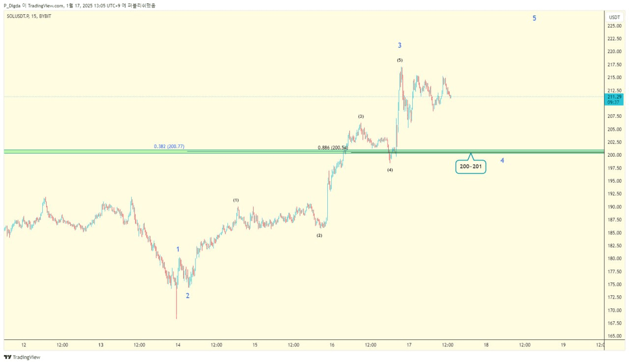Click the 190.00 price axis label
Image resolution: width=629 pixels, height=364 pixels.
coord(614,207)
